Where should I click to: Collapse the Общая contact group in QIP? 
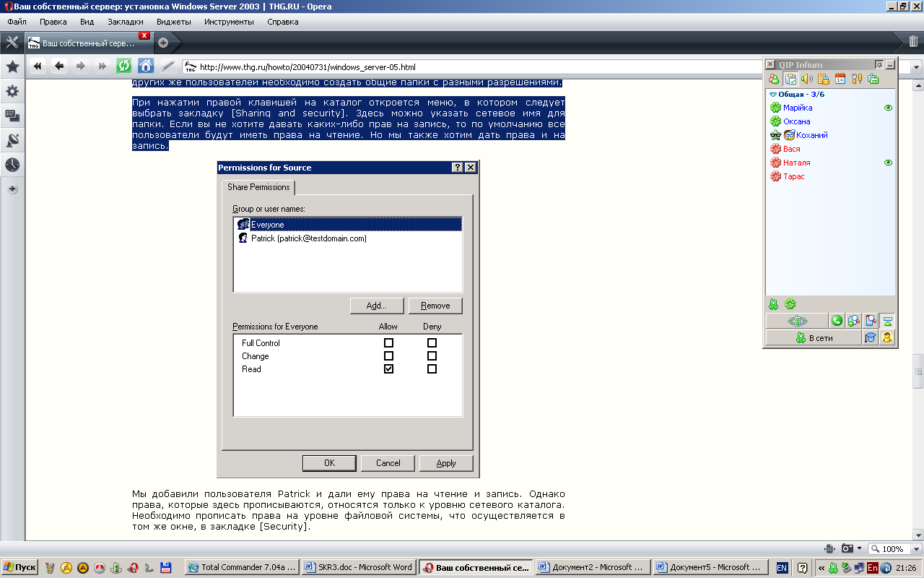773,95
